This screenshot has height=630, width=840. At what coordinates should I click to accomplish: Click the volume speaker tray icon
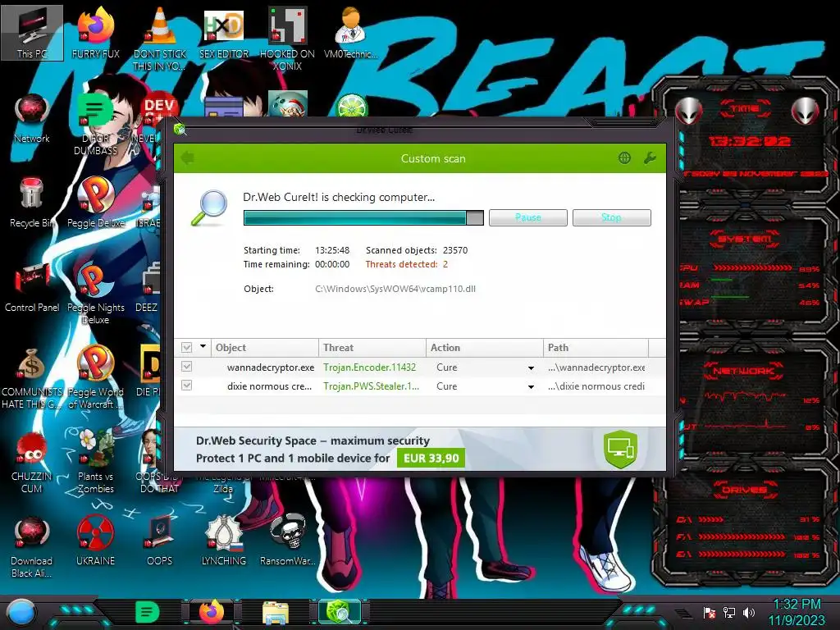click(x=749, y=612)
